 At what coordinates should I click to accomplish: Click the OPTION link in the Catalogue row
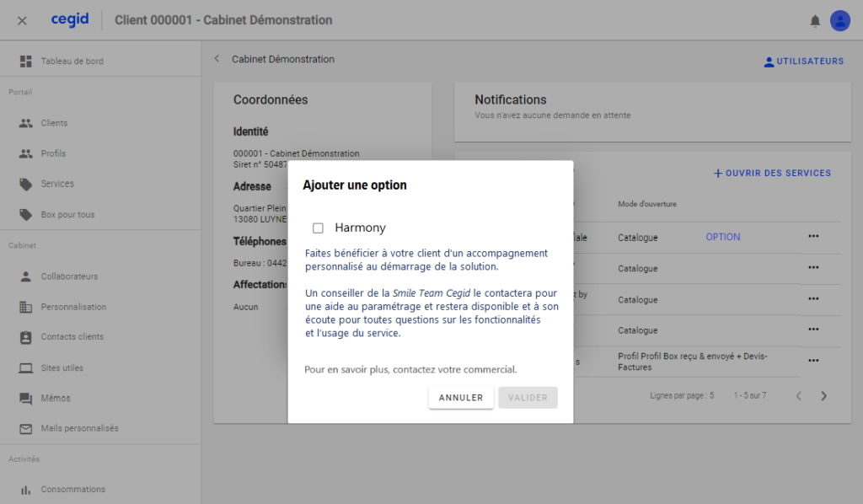click(723, 237)
